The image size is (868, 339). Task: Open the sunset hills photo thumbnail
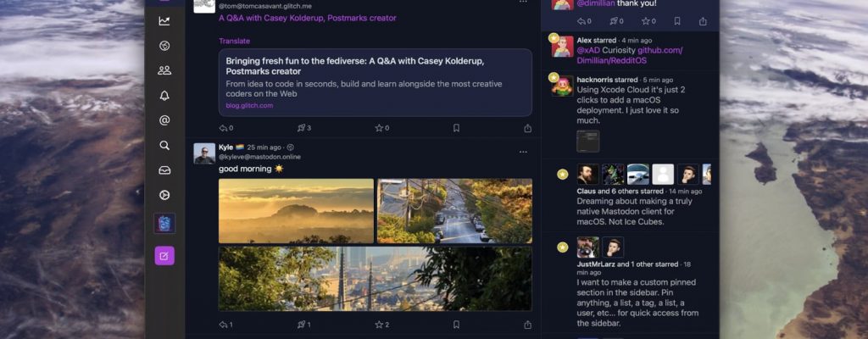[x=296, y=210]
